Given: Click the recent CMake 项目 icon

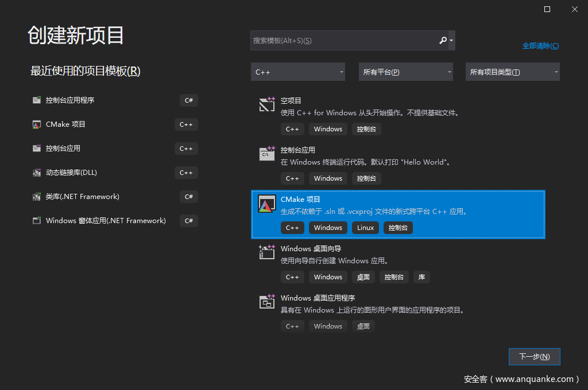Looking at the screenshot, I should (x=37, y=124).
